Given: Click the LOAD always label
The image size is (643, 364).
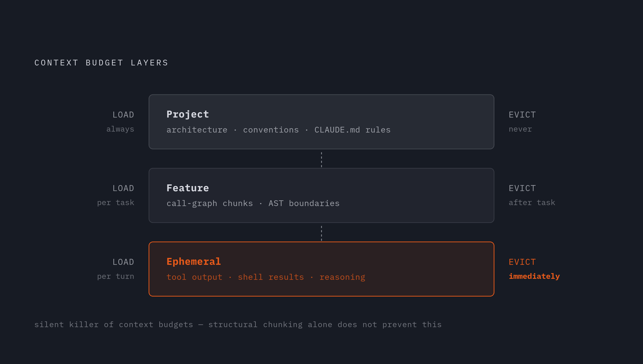Looking at the screenshot, I should pyautogui.click(x=120, y=122).
